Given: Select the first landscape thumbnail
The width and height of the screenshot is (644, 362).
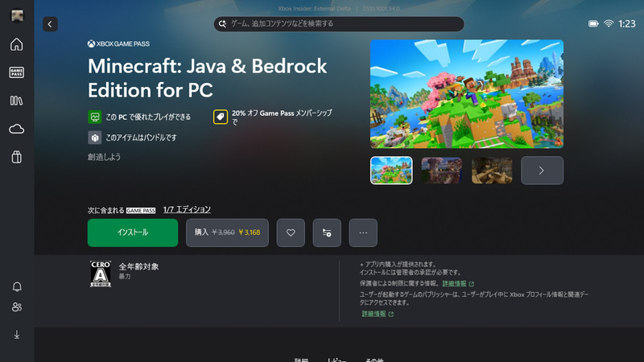Looking at the screenshot, I should tap(391, 171).
